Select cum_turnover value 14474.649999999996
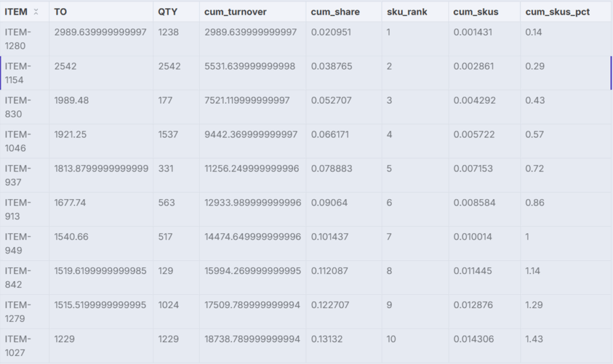Screen dimensions: 613x364 click(x=252, y=237)
